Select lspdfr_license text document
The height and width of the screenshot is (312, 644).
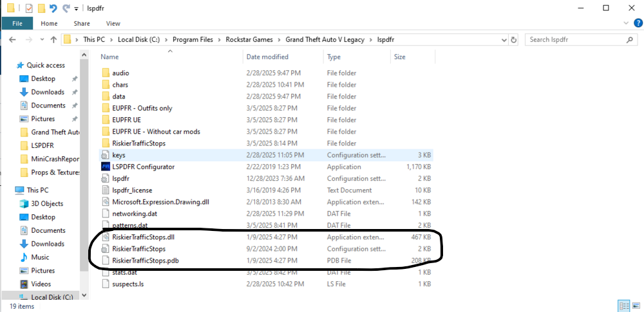pos(132,190)
